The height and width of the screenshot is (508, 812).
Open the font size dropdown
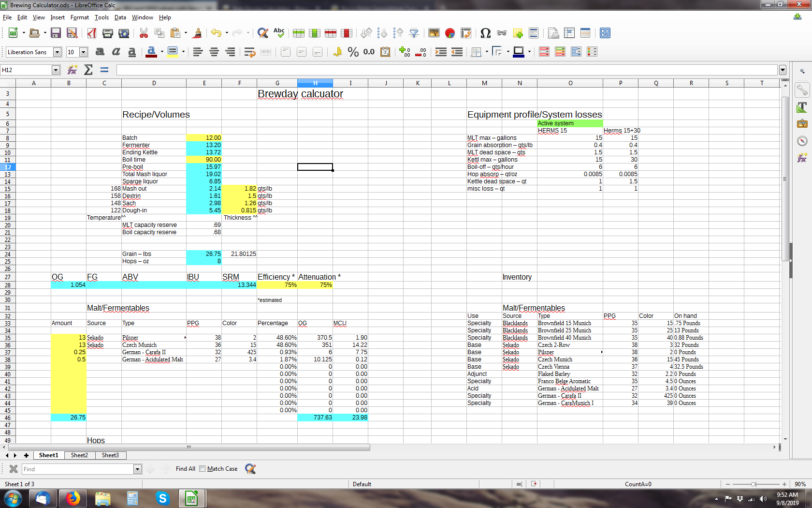coord(83,52)
